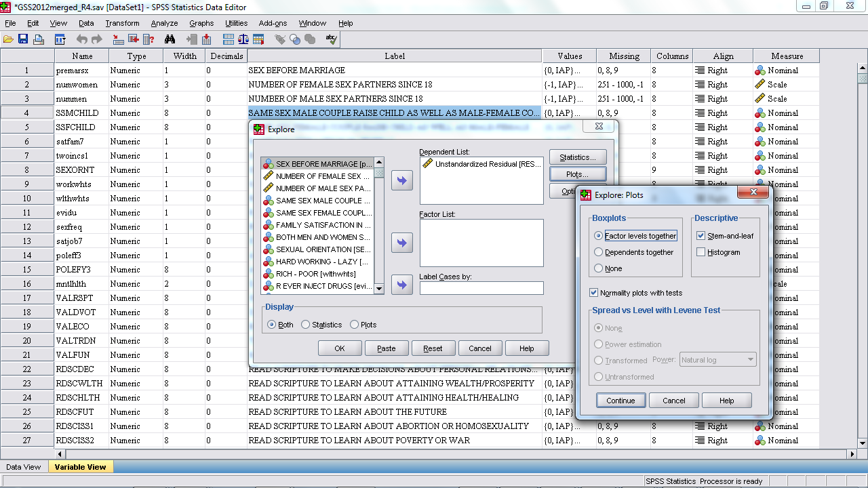Click the premarsx variable name cell
Viewport: 868px width, 488px height.
(81, 70)
